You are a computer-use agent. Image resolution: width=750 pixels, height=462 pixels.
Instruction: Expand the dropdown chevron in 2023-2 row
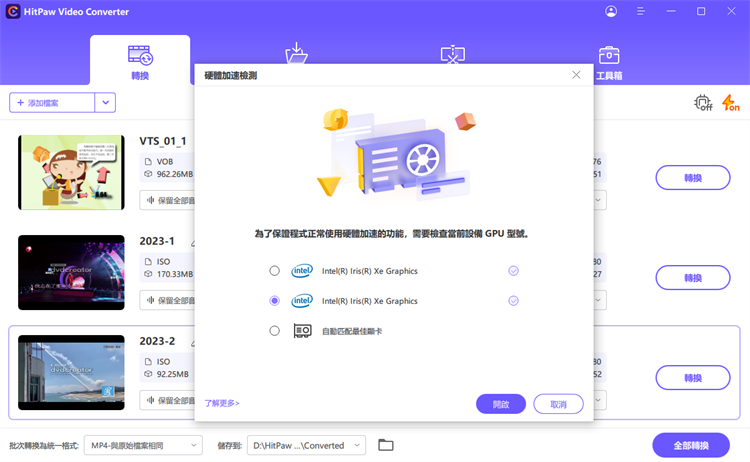click(599, 400)
